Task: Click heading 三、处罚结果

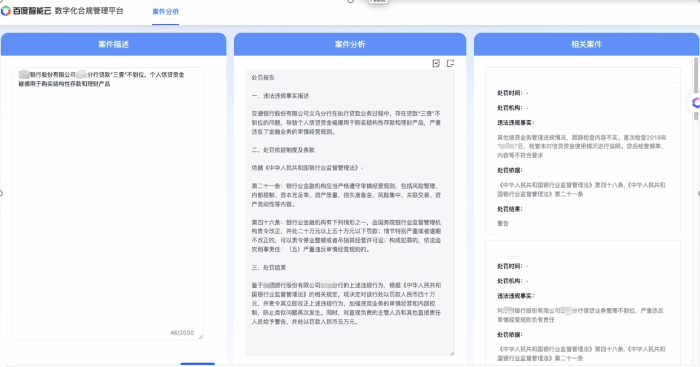Action: pos(269,267)
